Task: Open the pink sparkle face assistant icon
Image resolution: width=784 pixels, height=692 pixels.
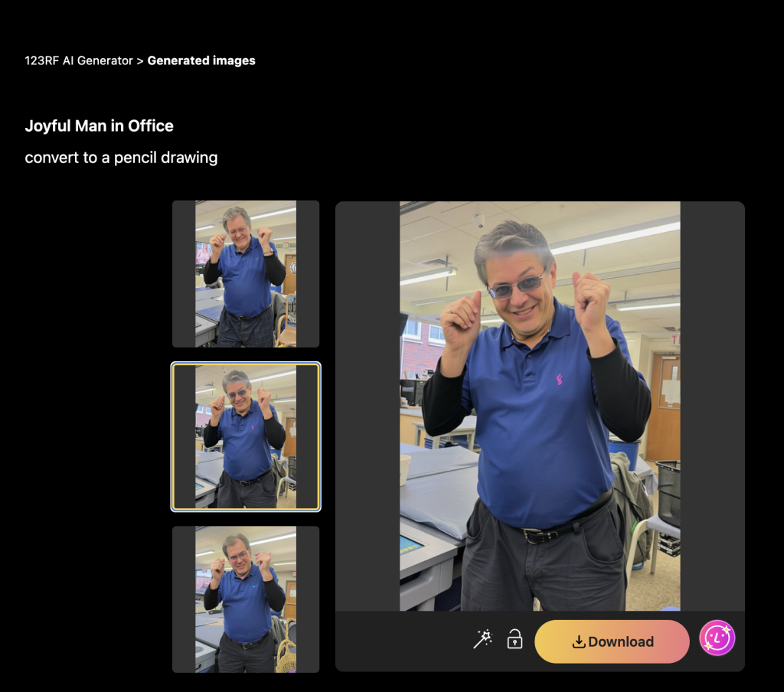Action: pyautogui.click(x=717, y=638)
